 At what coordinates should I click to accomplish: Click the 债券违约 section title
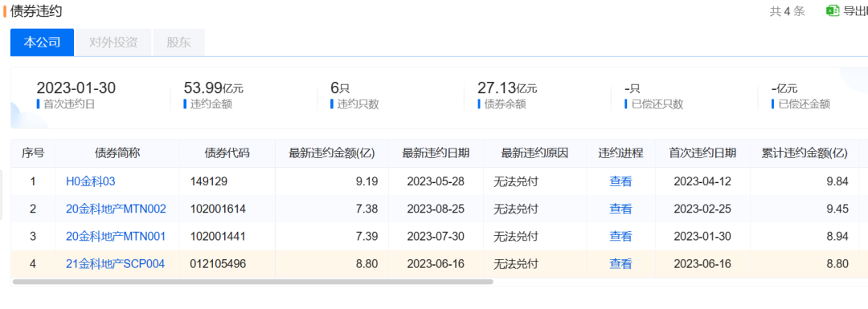[x=36, y=10]
